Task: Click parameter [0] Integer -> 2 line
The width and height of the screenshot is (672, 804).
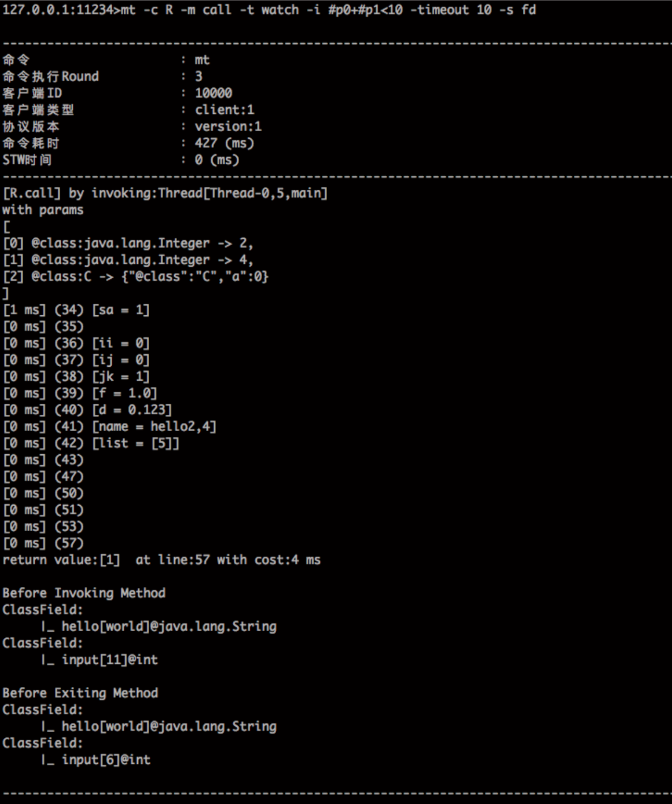Action: click(128, 243)
